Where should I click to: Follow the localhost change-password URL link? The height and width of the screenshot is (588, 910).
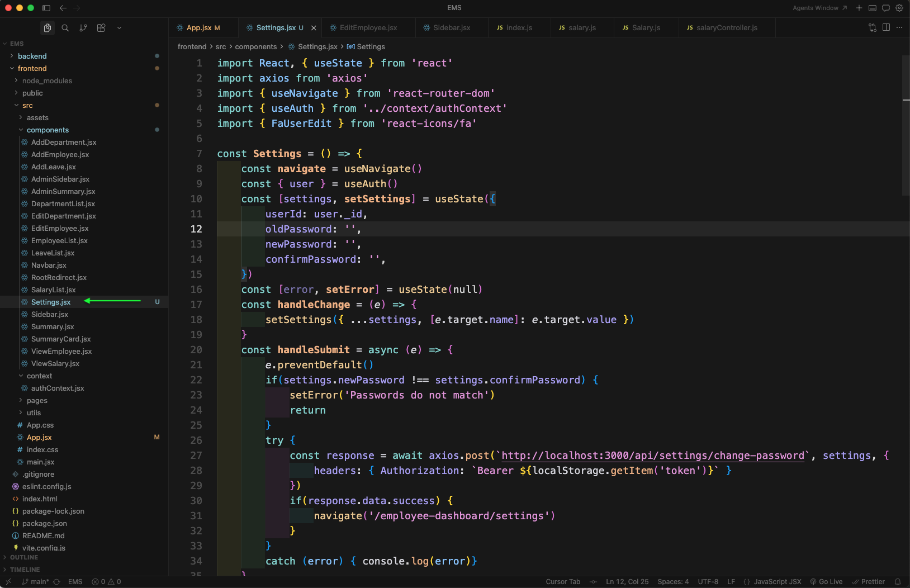tap(653, 456)
